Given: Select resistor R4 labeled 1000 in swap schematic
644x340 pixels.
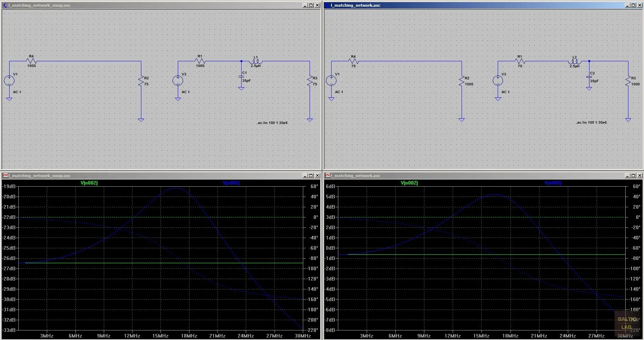Looking at the screenshot, I should coord(31,61).
